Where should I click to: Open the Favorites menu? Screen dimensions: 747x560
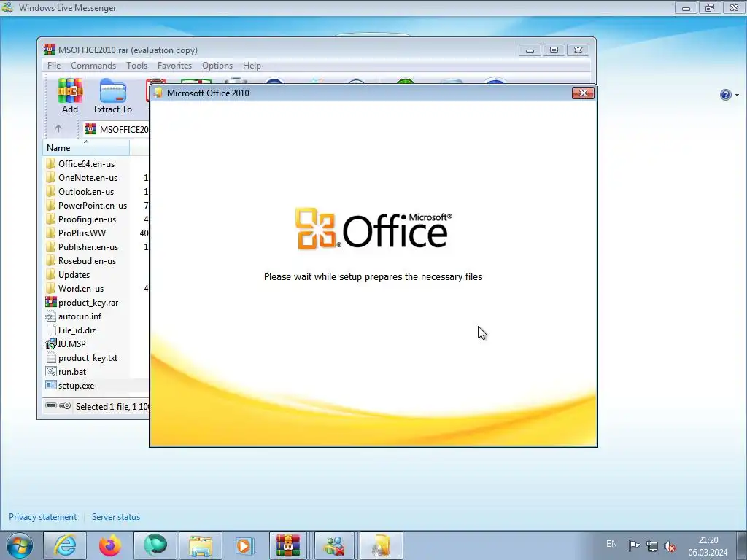point(174,65)
